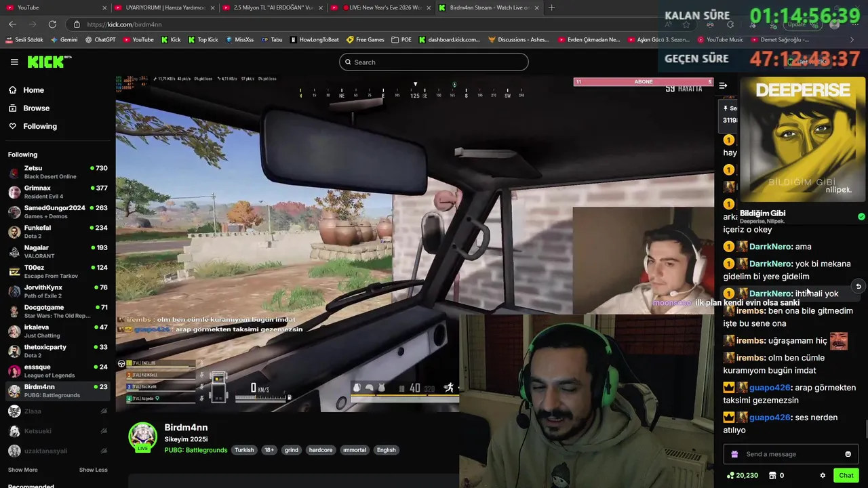Open the PUBG: Battlegrounds category link
This screenshot has width=868, height=488.
click(196, 450)
